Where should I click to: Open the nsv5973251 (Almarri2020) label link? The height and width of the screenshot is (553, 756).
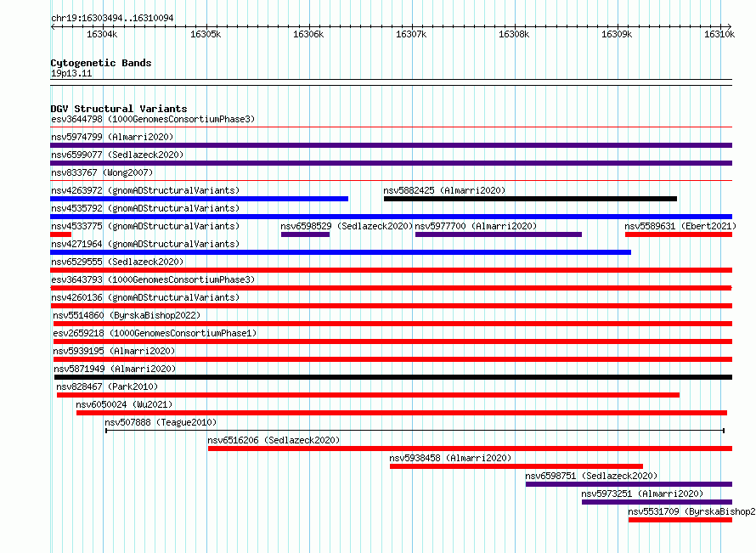click(x=642, y=494)
